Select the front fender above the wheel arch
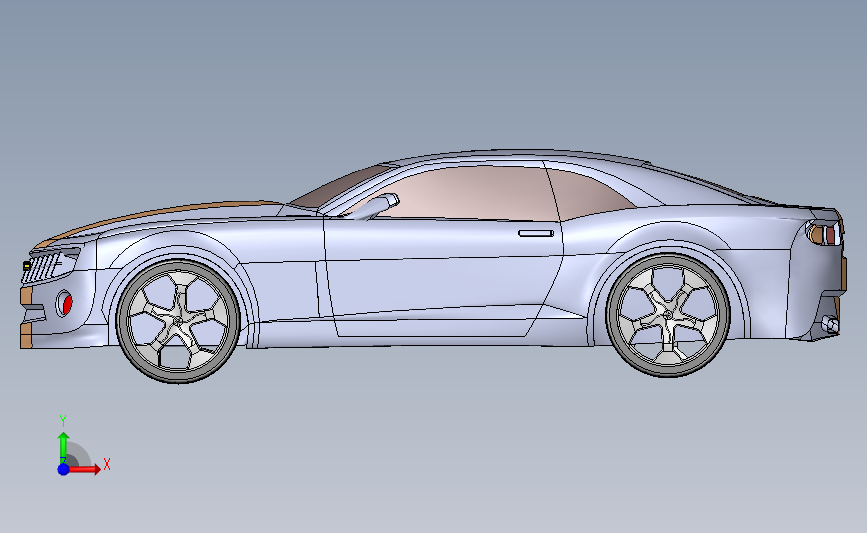This screenshot has height=533, width=867. point(171,238)
